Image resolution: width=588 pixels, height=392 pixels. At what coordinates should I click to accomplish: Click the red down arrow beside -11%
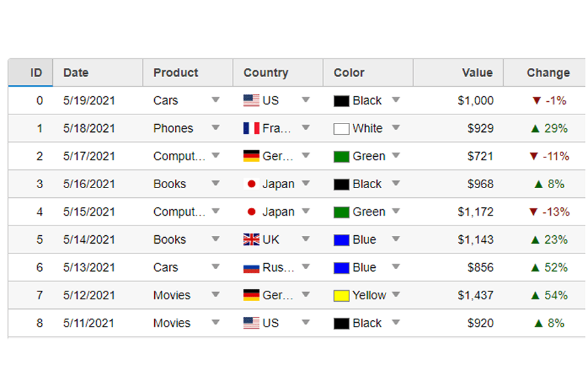pos(534,156)
